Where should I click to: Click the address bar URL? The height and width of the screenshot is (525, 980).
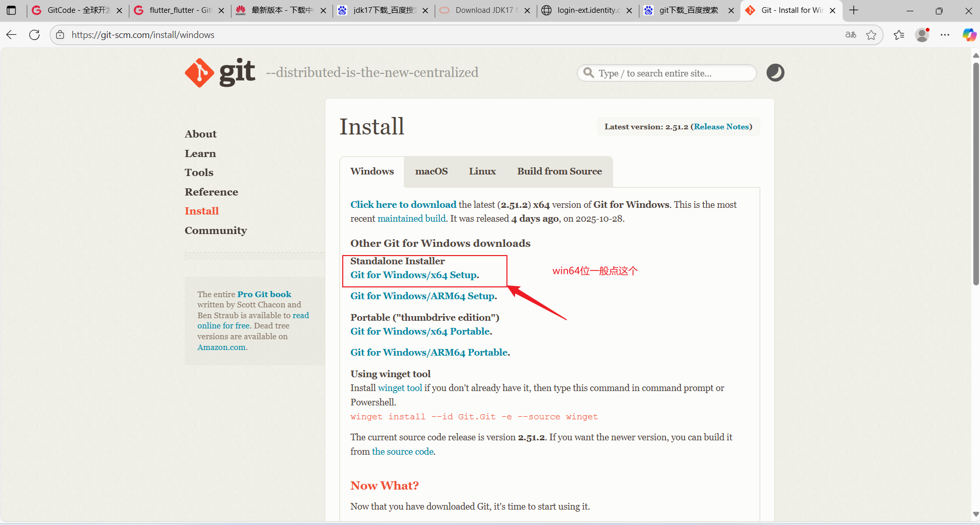coord(143,35)
